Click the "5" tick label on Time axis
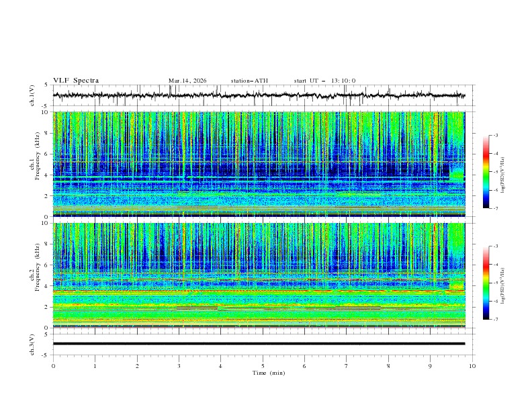Image resolution: width=532 pixels, height=411 pixels. coord(263,366)
